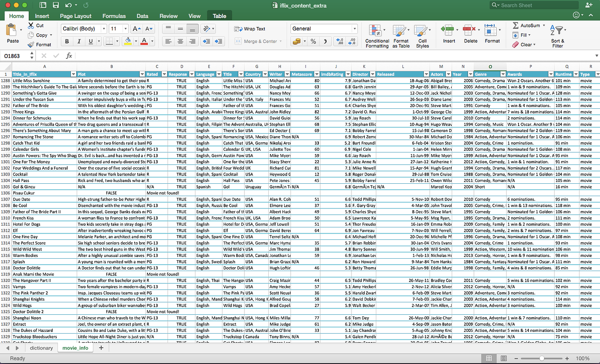The width and height of the screenshot is (600, 364).
Task: Click the Increase Decimal icon
Action: click(x=340, y=42)
